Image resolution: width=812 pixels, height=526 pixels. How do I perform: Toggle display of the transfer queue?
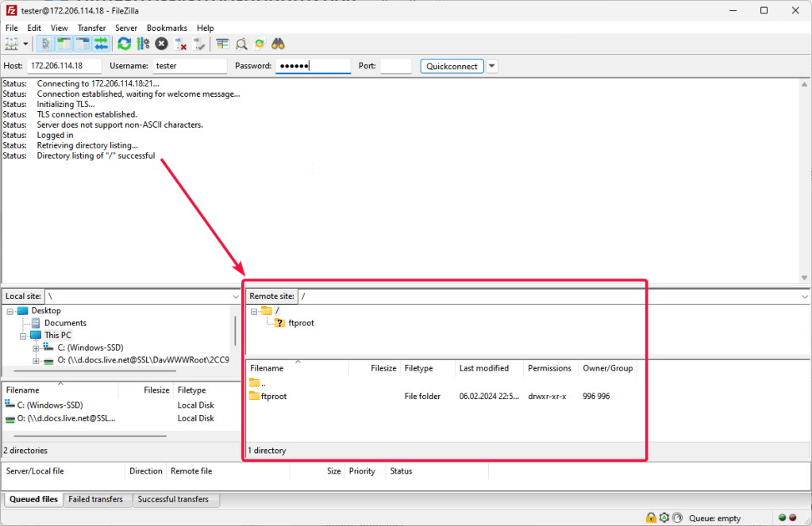pyautogui.click(x=101, y=44)
